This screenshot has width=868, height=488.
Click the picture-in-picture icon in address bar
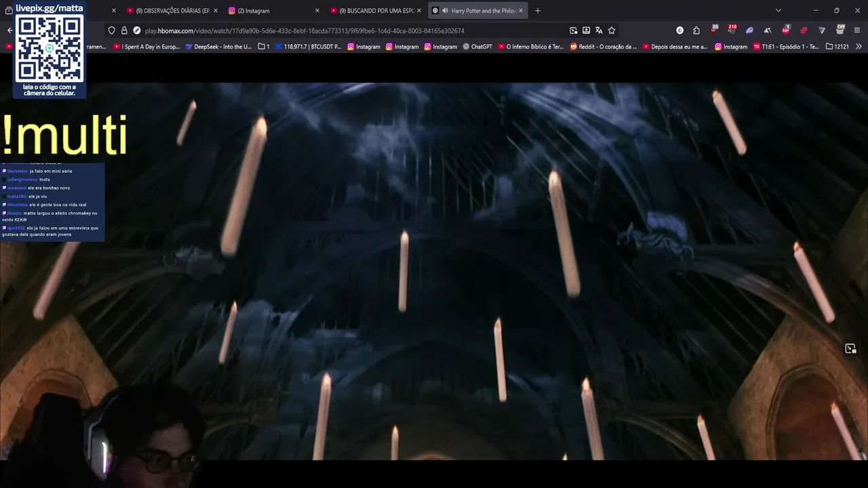574,30
